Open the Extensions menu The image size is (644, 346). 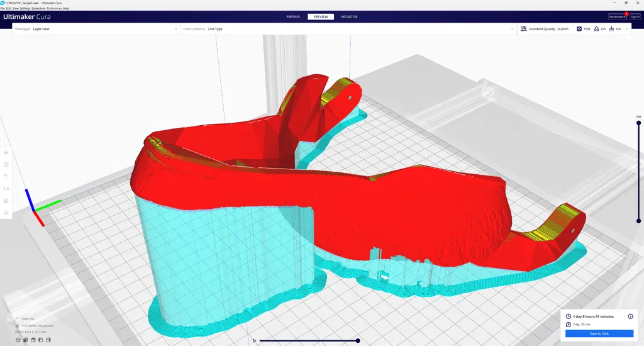click(x=38, y=8)
